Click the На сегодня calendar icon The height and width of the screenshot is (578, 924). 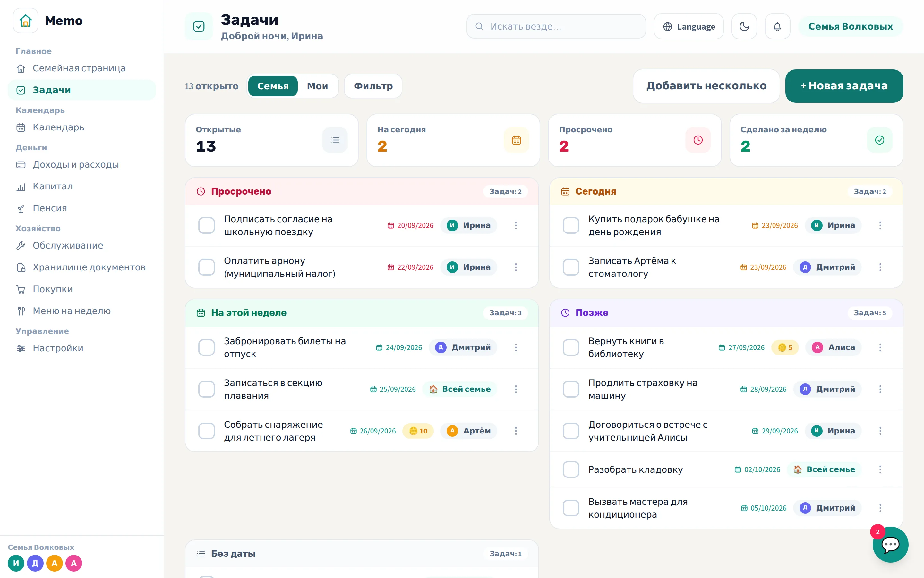click(x=516, y=140)
